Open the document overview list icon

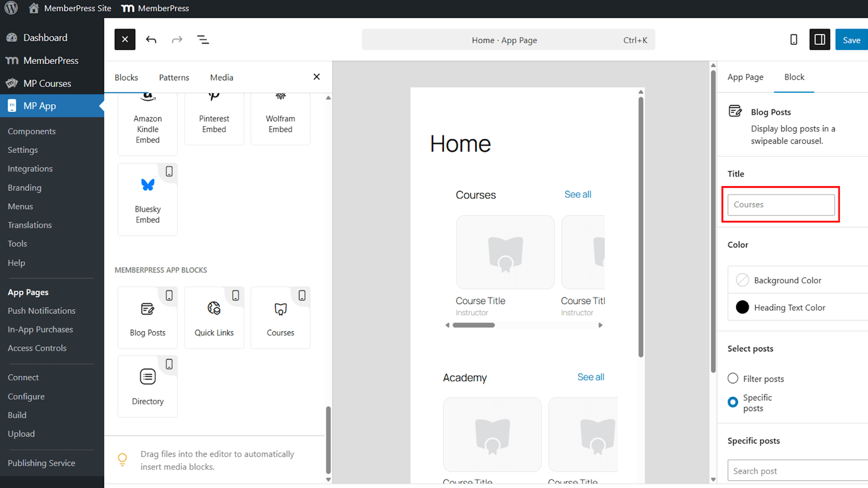coord(203,40)
